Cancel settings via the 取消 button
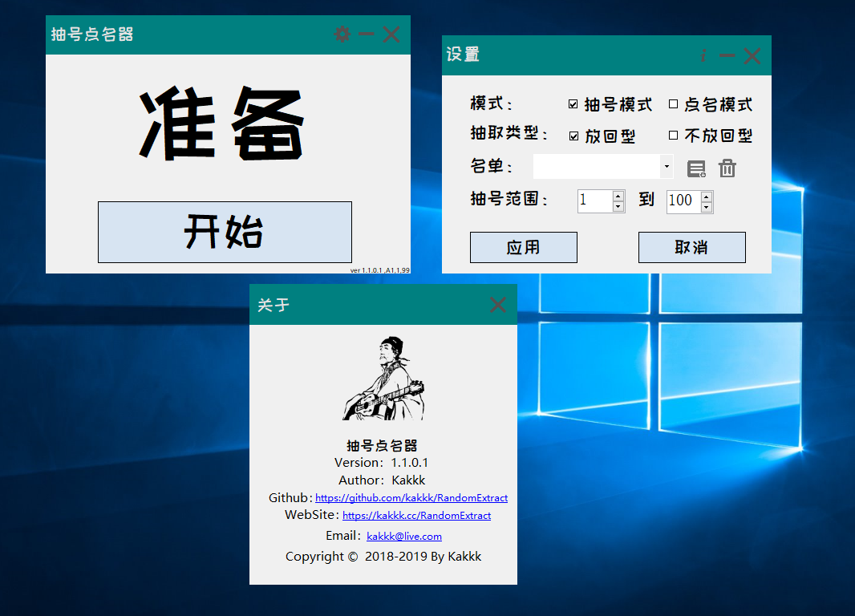The image size is (855, 616). 691,247
